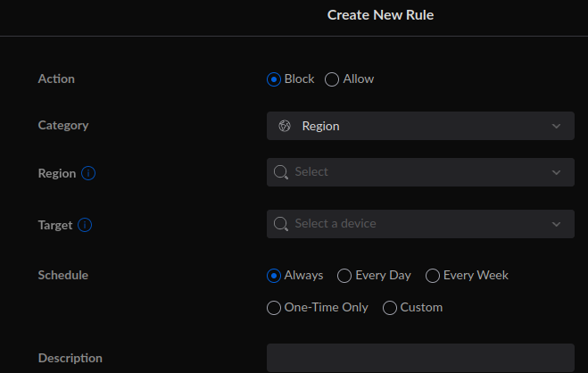Click the Select a device search box

click(420, 224)
